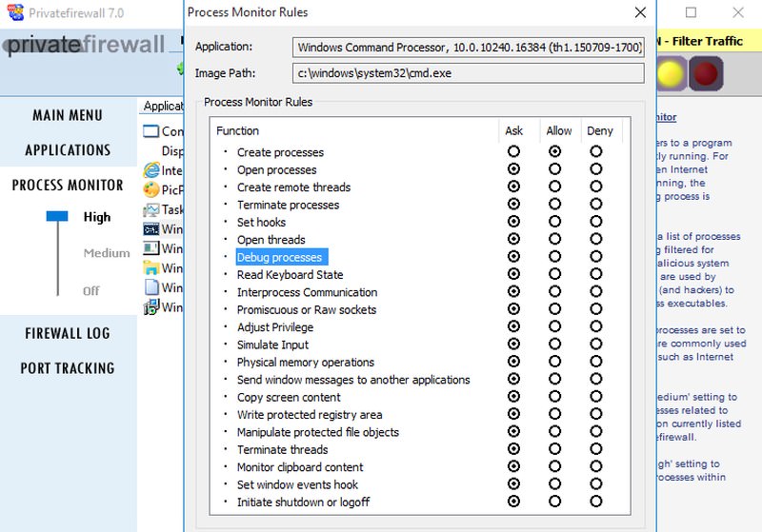The height and width of the screenshot is (532, 762).
Task: Select the blank document icon in application list
Action: tap(151, 287)
